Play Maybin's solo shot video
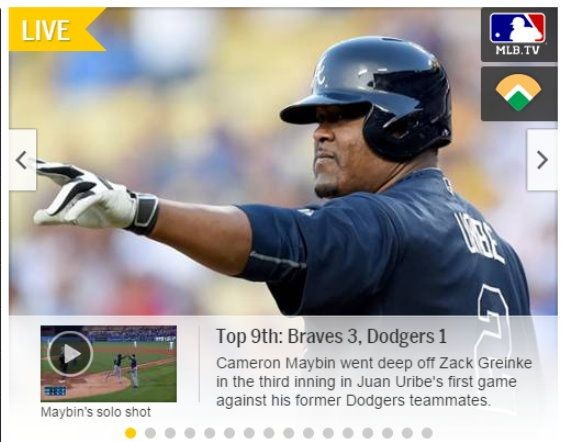This screenshot has height=442, width=563. [x=70, y=354]
